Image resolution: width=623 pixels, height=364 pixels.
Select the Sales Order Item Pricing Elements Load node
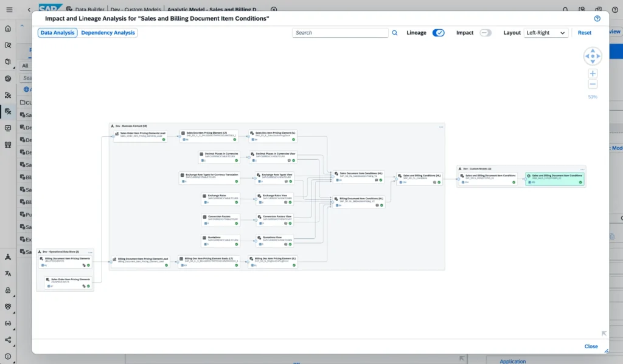click(x=140, y=136)
